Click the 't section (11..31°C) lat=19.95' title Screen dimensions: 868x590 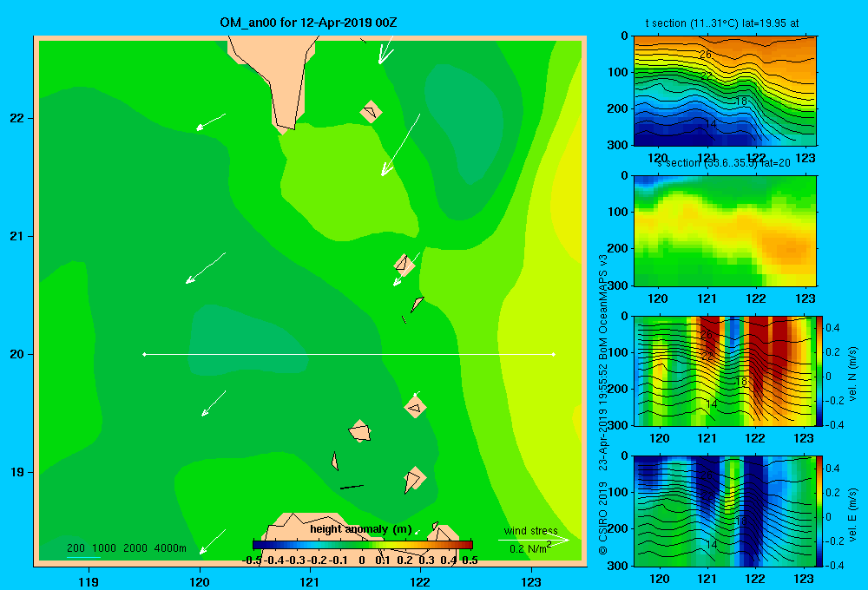(722, 23)
